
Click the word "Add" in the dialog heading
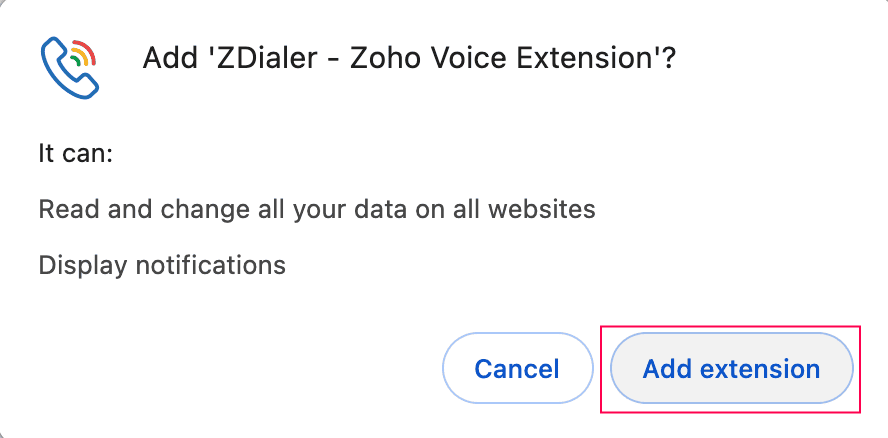[x=170, y=58]
